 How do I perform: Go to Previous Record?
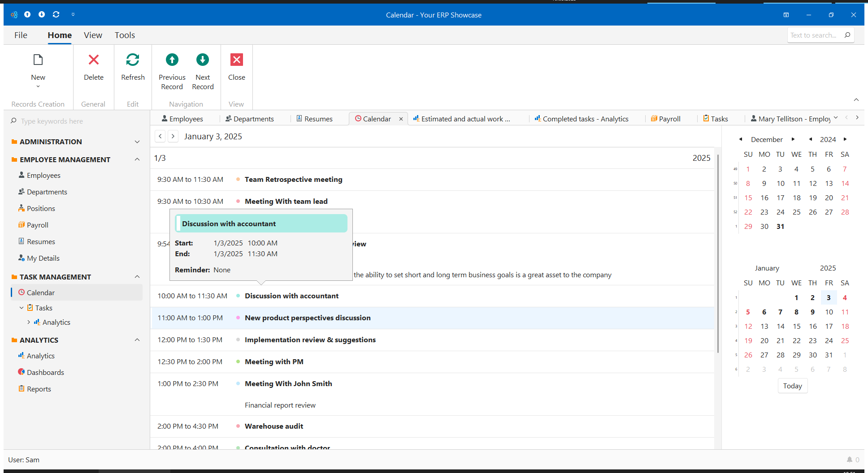(172, 60)
